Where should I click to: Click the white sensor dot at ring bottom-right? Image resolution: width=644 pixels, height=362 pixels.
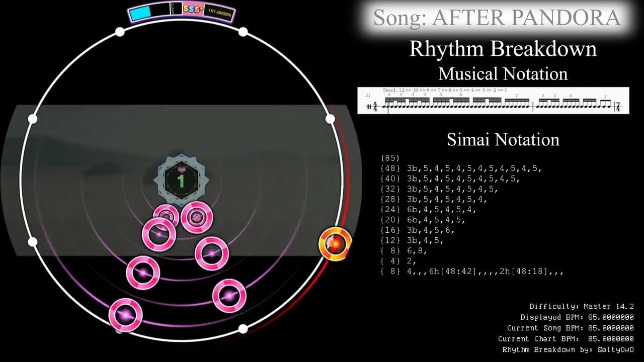(x=243, y=329)
